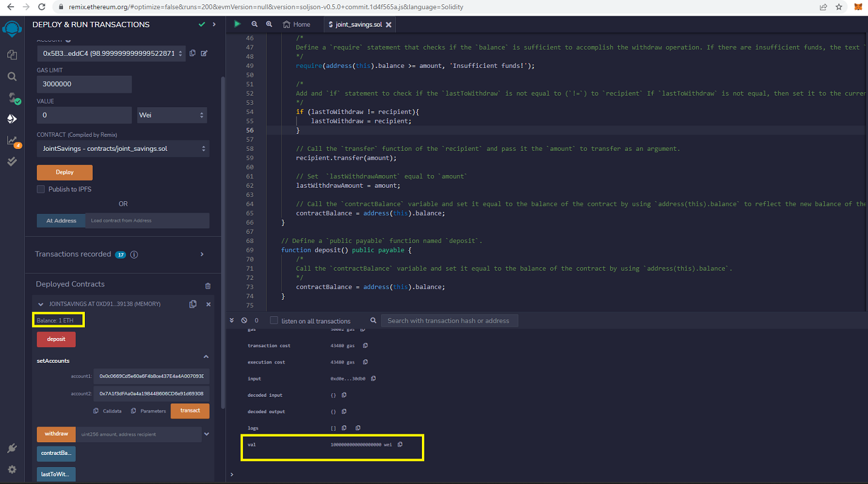868x484 pixels.
Task: Focus the Load contract from Address field
Action: point(147,220)
